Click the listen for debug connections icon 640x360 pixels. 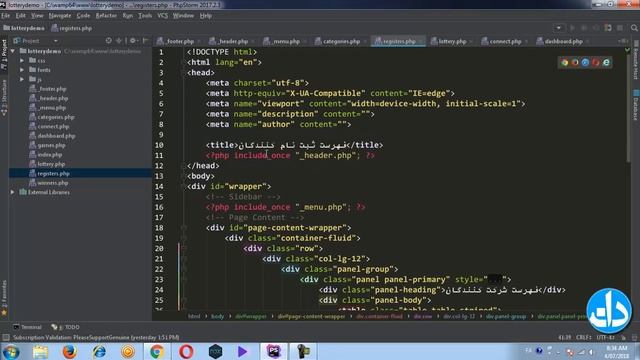[x=608, y=28]
